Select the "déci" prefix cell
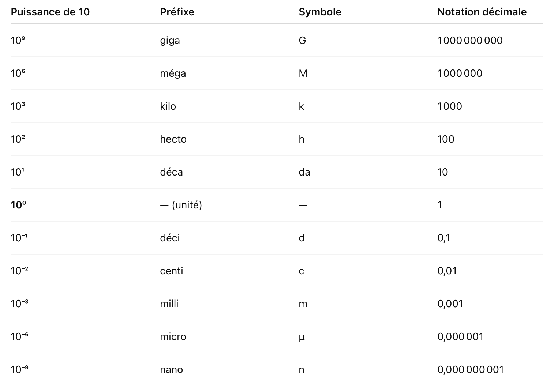The image size is (543, 392). tap(170, 238)
